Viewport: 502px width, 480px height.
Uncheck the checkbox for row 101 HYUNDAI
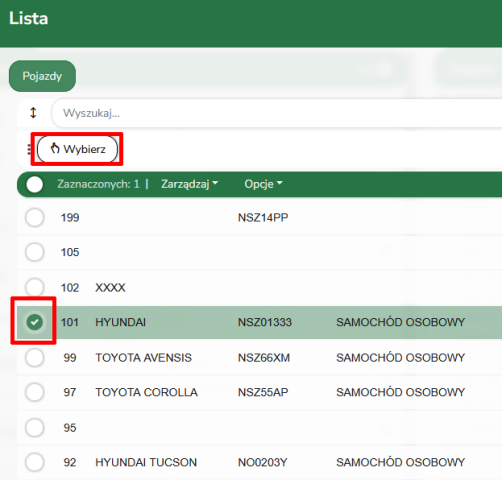[35, 322]
